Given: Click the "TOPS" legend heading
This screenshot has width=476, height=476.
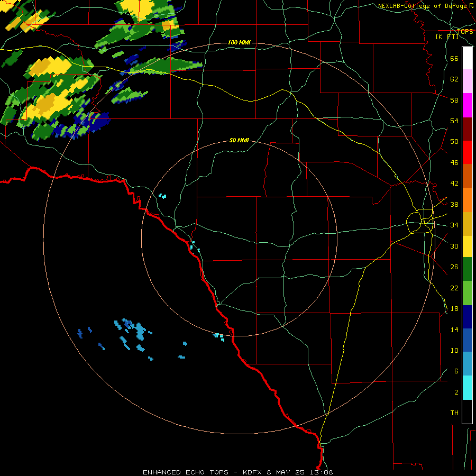Looking at the screenshot, I should tap(465, 32).
